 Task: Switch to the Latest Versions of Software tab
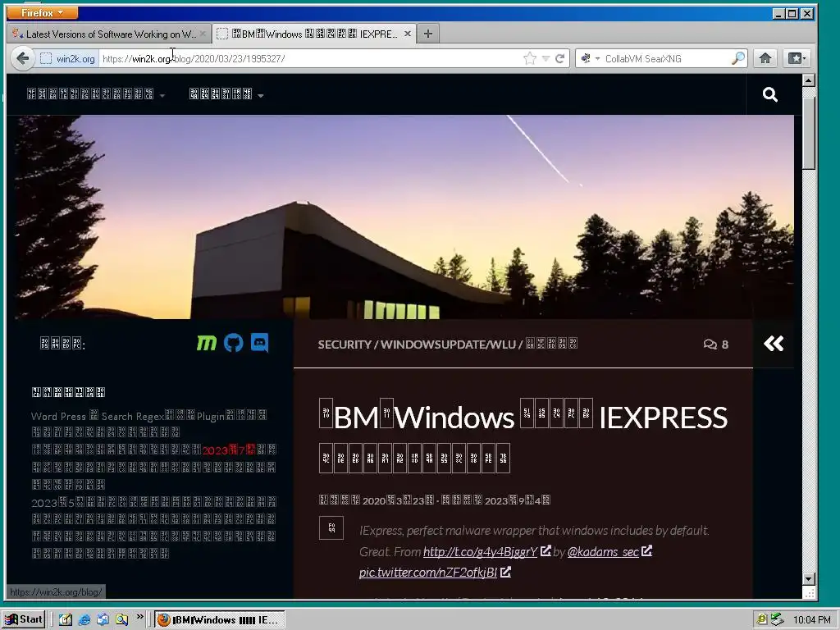pos(110,34)
